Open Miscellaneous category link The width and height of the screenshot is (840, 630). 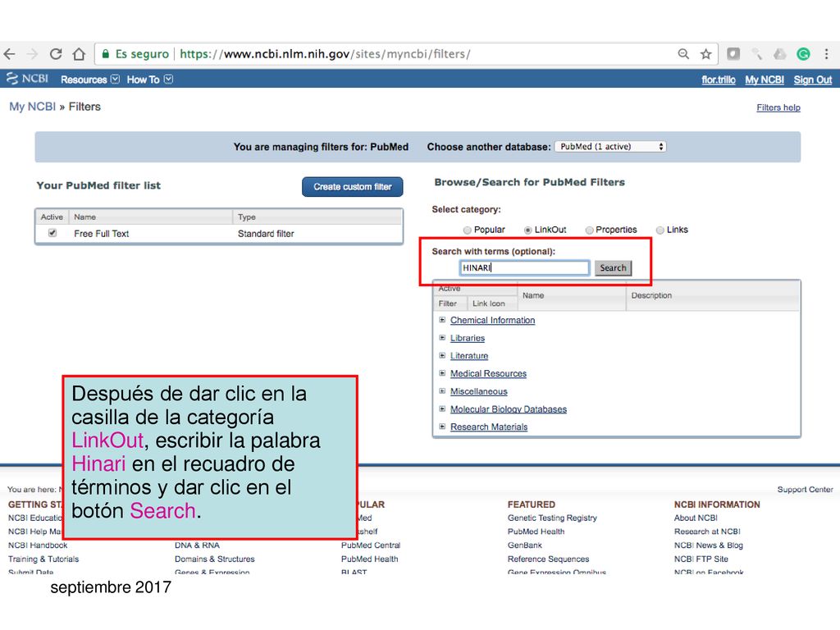[478, 391]
